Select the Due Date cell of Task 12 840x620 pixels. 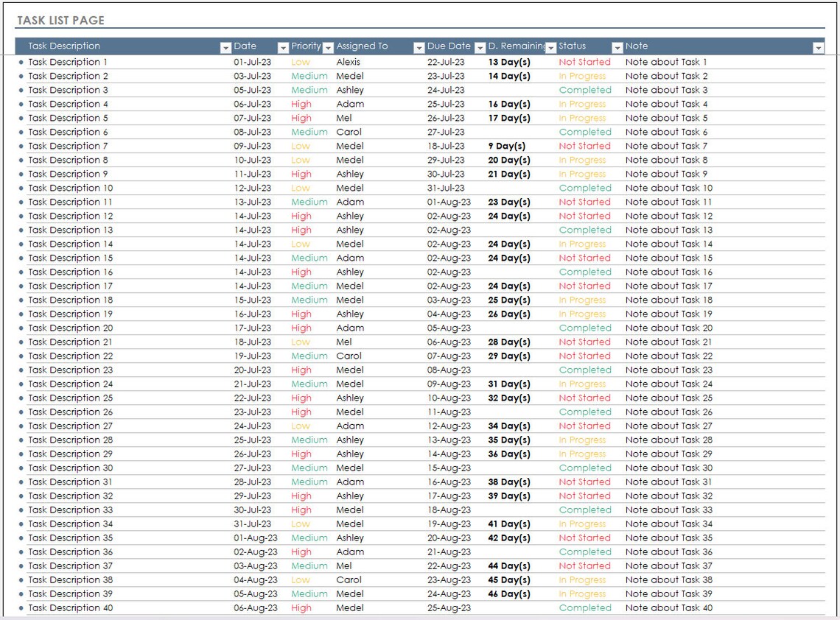450,216
